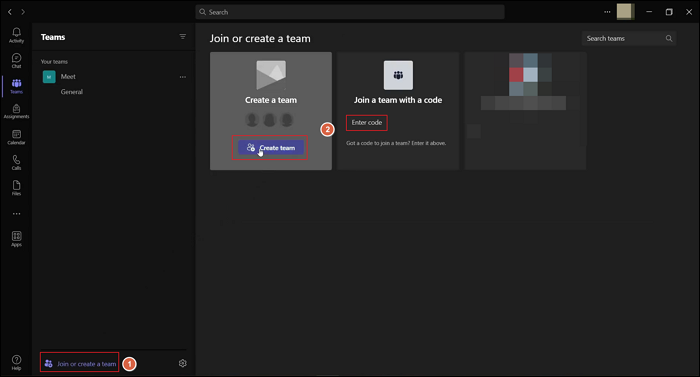Click the 'Got a code to join a team?' text
The height and width of the screenshot is (377, 700).
[396, 143]
